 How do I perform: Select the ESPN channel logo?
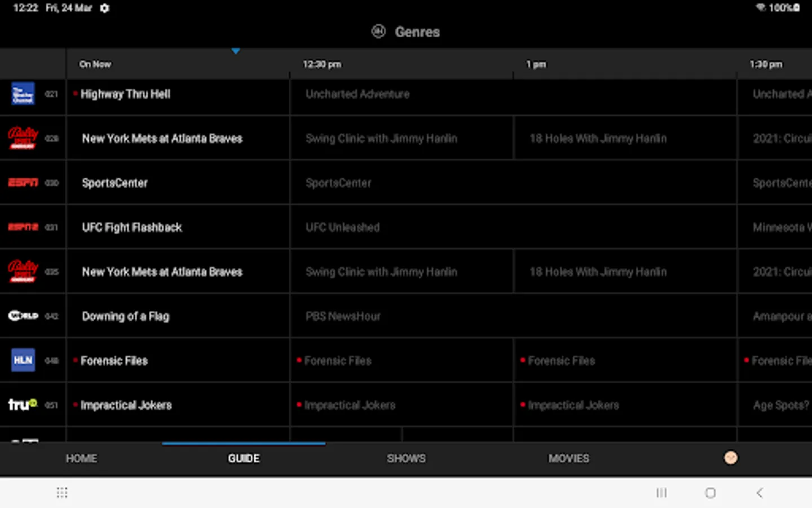pos(23,182)
